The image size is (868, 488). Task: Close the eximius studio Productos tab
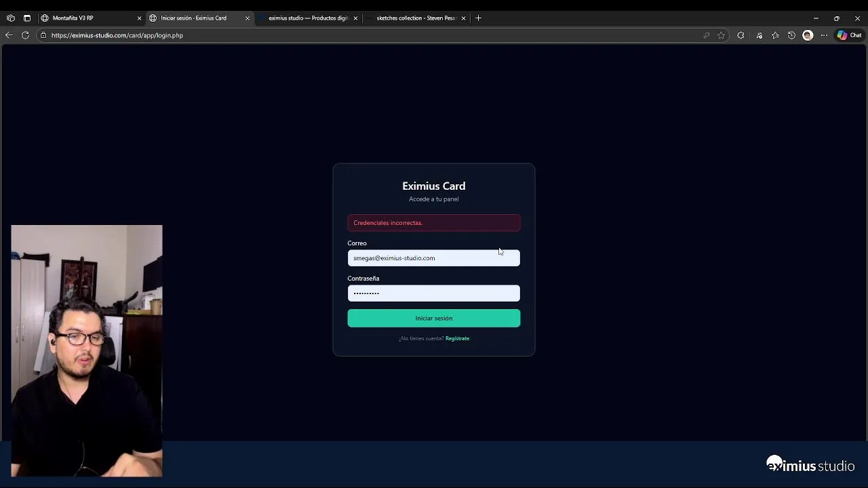pyautogui.click(x=355, y=18)
